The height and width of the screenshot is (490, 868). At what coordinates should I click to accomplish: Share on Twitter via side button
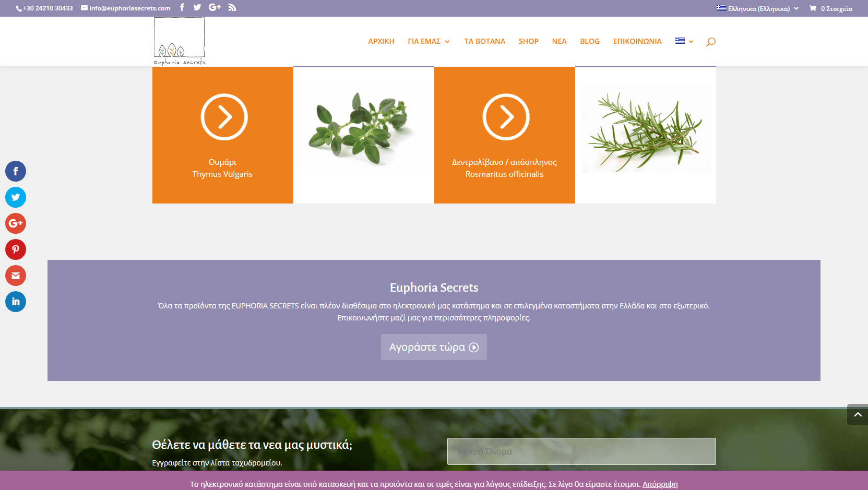pos(16,197)
